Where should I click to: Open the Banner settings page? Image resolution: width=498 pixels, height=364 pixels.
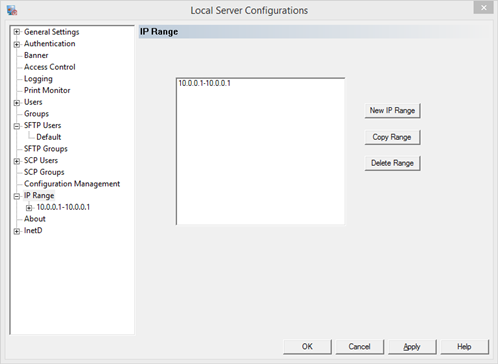click(36, 55)
